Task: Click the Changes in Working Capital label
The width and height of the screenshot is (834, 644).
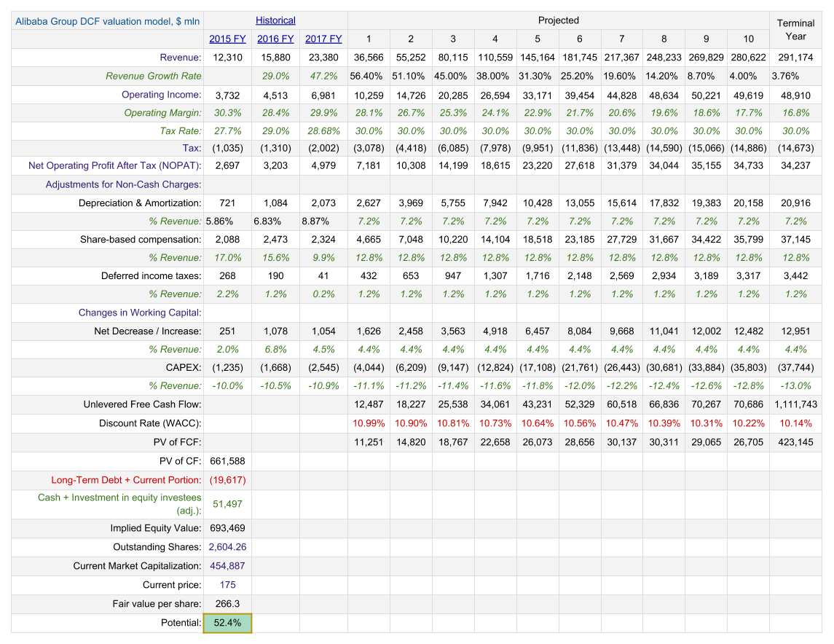Action: click(140, 313)
